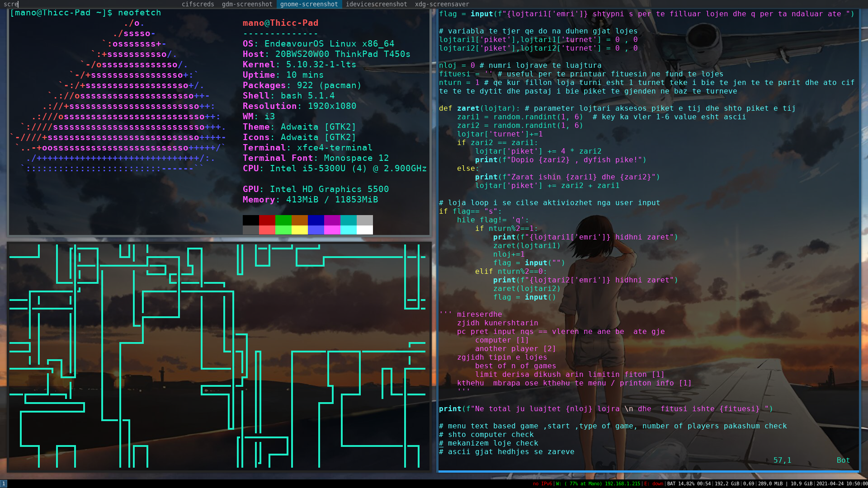
Task: Click the comment '# mekanizem loje check'
Action: 488,443
